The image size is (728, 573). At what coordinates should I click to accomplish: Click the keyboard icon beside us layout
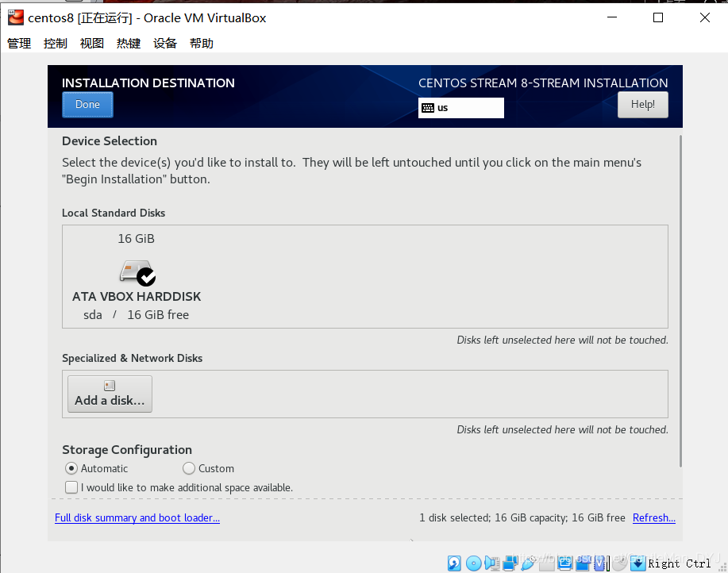(x=428, y=108)
